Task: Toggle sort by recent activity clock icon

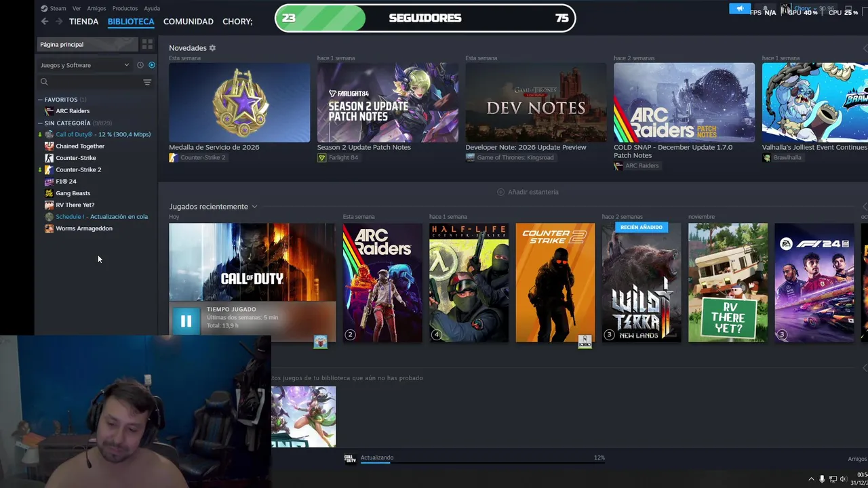Action: coord(140,65)
